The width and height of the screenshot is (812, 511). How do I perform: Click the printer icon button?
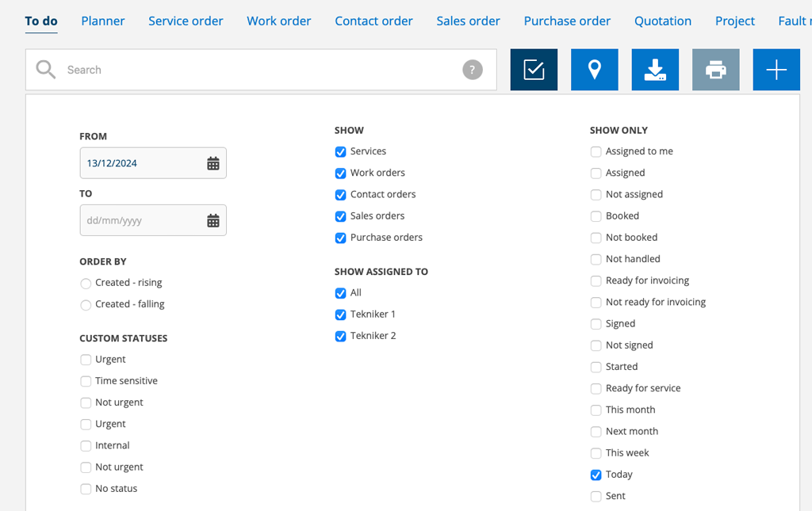click(716, 70)
